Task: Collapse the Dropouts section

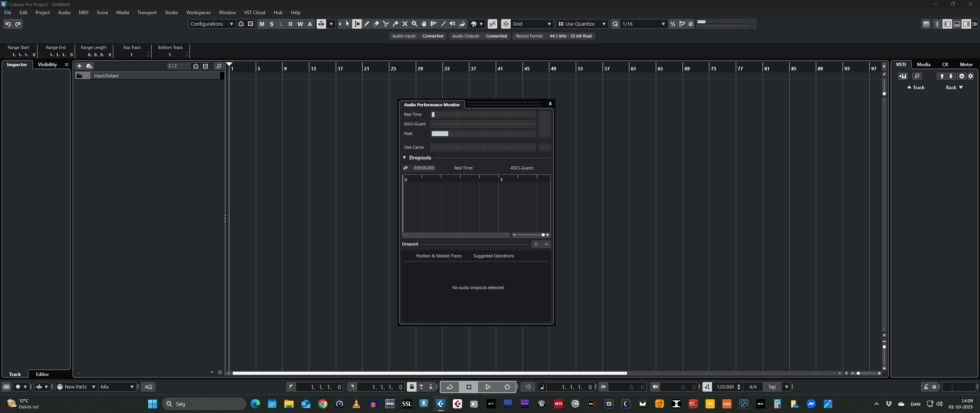Action: [404, 158]
